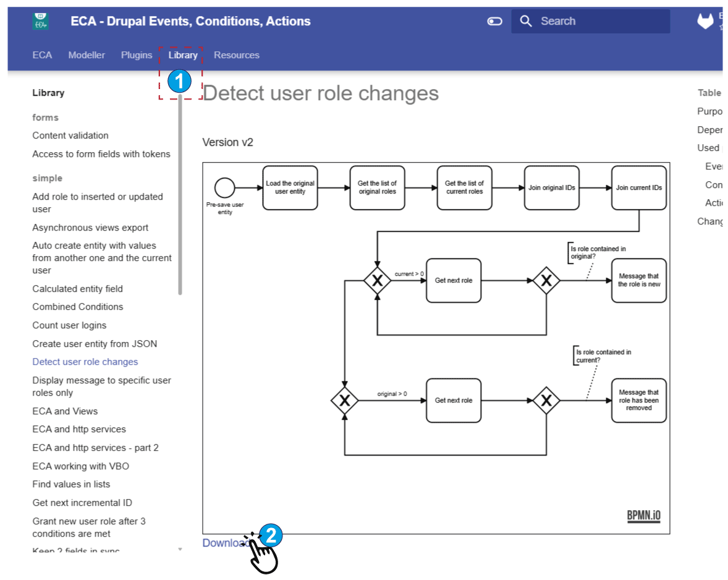The height and width of the screenshot is (580, 728).
Task: Switch to the Plugins tab
Action: coord(137,55)
